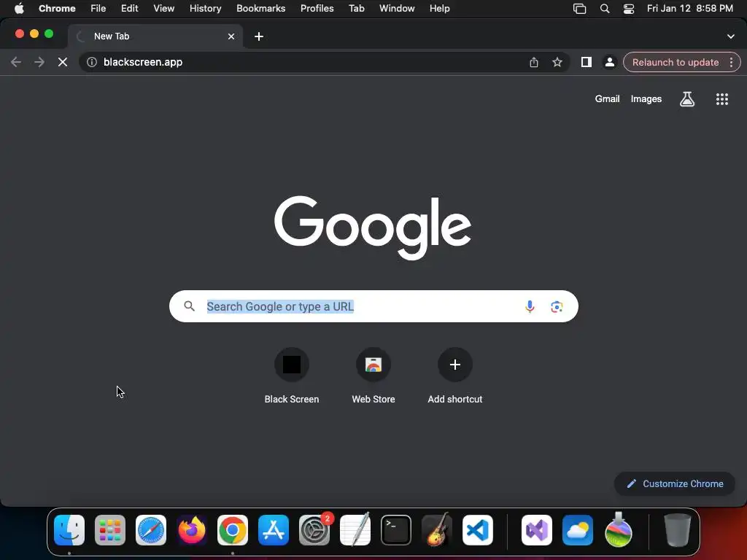Open the Edit menu
The image size is (747, 560).
129,8
